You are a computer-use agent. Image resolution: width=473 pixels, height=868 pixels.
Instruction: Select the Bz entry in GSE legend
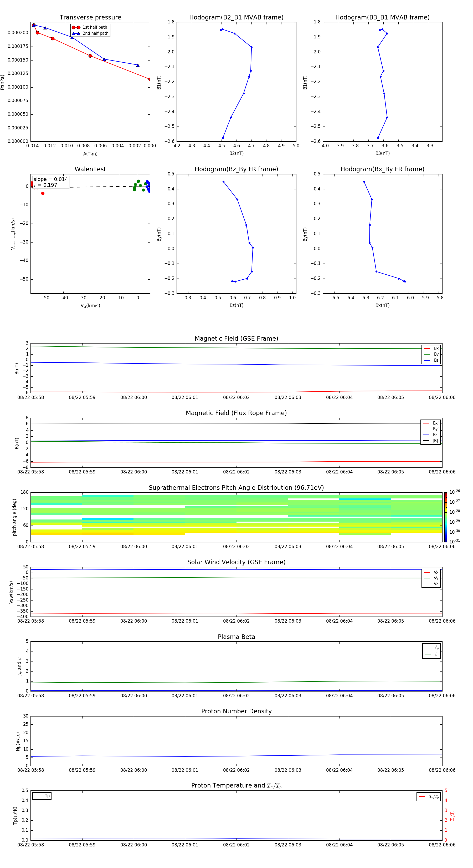pyautogui.click(x=431, y=360)
